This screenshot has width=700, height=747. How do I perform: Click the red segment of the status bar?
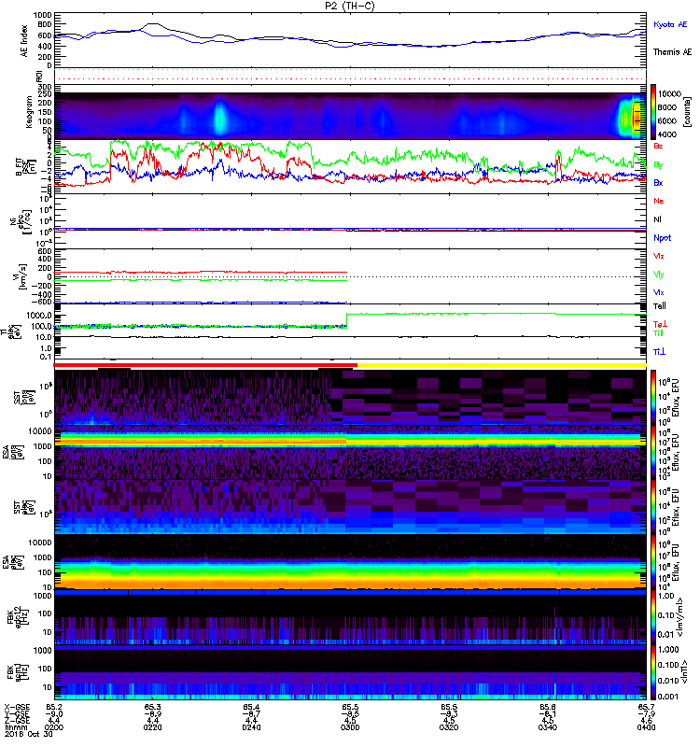[x=205, y=365]
